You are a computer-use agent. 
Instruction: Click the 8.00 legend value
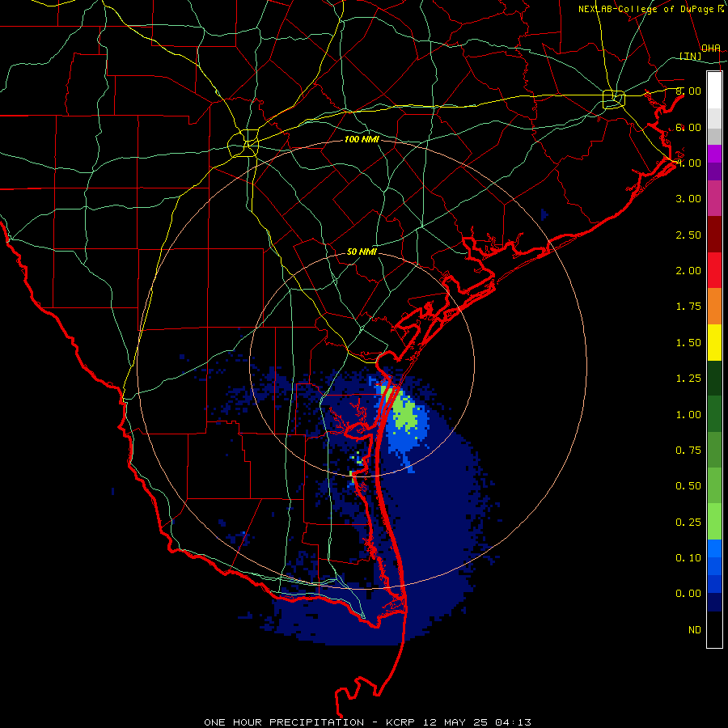(688, 91)
